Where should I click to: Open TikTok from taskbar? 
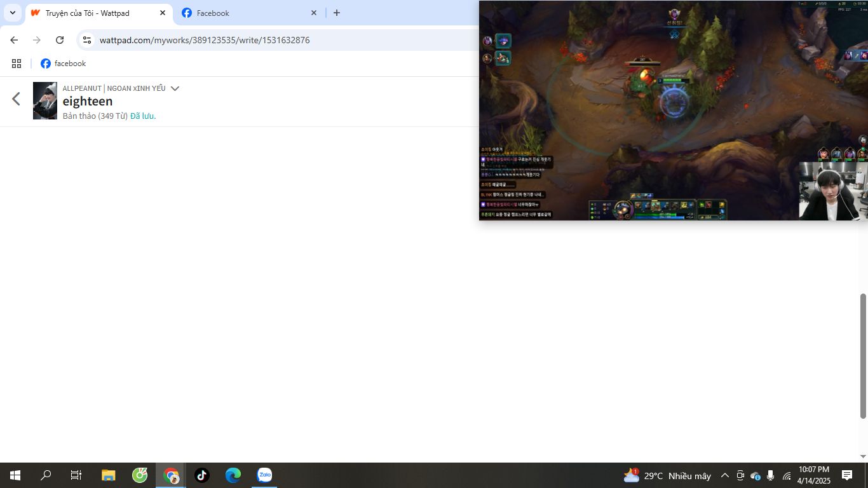[202, 475]
